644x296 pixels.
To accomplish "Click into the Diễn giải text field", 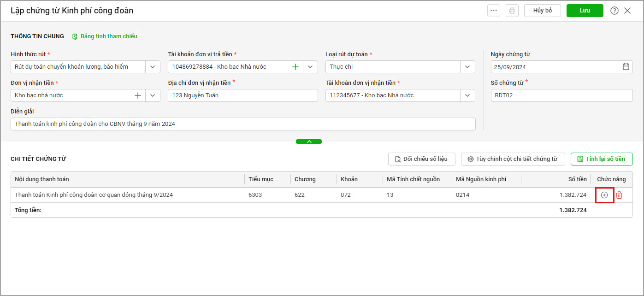I will tap(243, 124).
